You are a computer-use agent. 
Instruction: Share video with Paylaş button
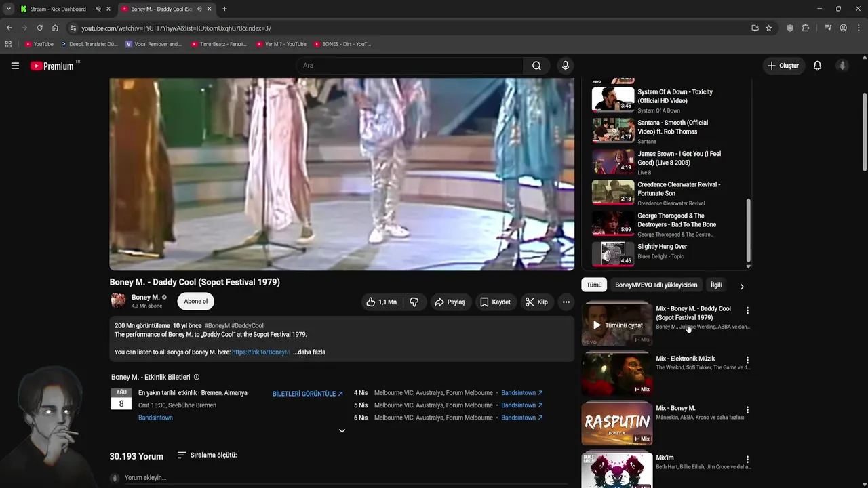point(450,302)
